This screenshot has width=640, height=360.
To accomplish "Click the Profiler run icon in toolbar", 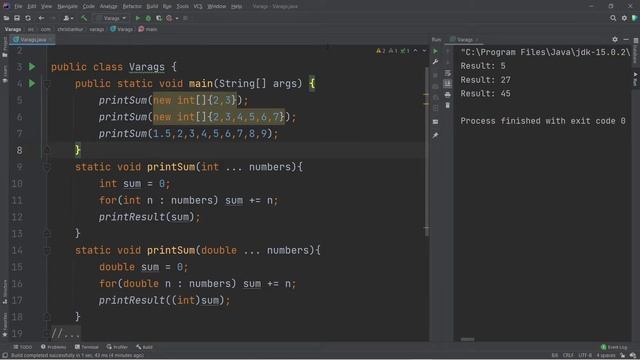I will (169, 18).
